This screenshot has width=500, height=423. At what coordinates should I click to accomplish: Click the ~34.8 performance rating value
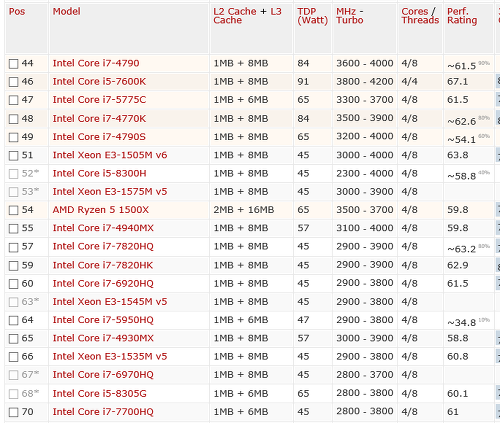pyautogui.click(x=461, y=323)
